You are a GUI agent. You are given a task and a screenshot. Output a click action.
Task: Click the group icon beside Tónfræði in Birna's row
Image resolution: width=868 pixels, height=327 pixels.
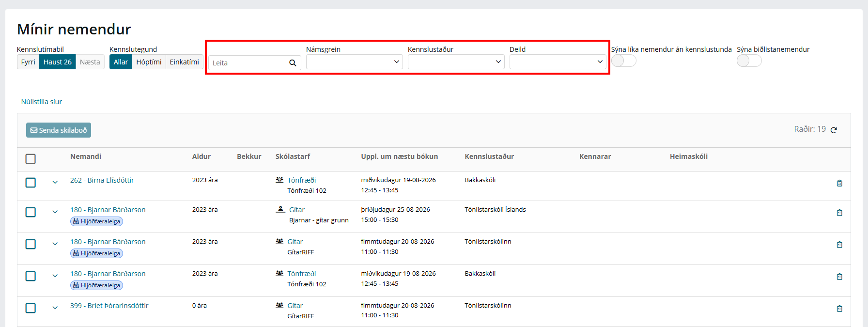[279, 180]
